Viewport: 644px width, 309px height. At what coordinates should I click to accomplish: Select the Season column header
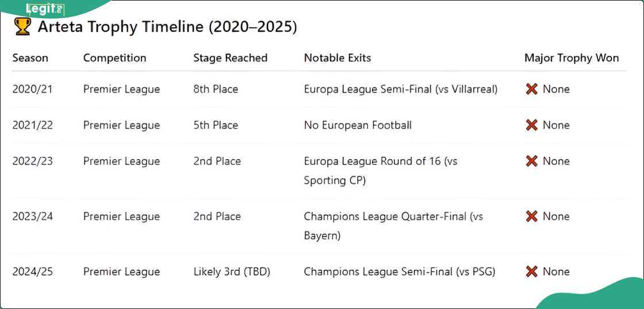coord(30,58)
